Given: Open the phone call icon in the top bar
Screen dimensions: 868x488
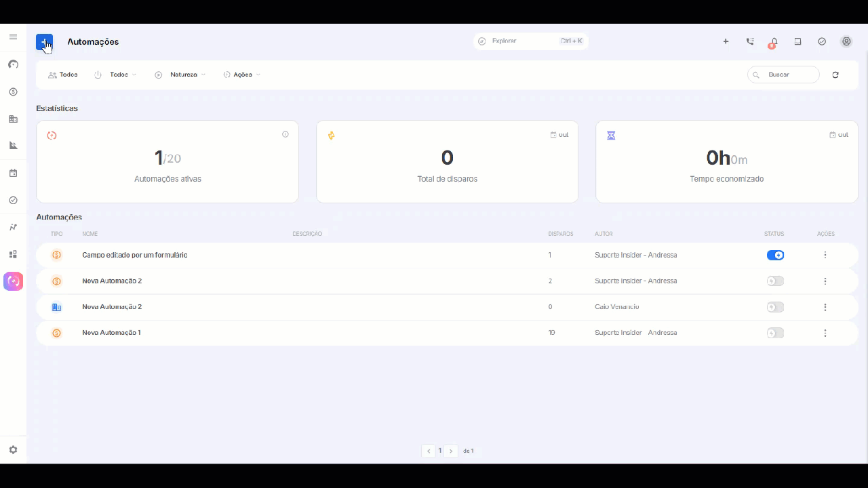Looking at the screenshot, I should pyautogui.click(x=750, y=41).
